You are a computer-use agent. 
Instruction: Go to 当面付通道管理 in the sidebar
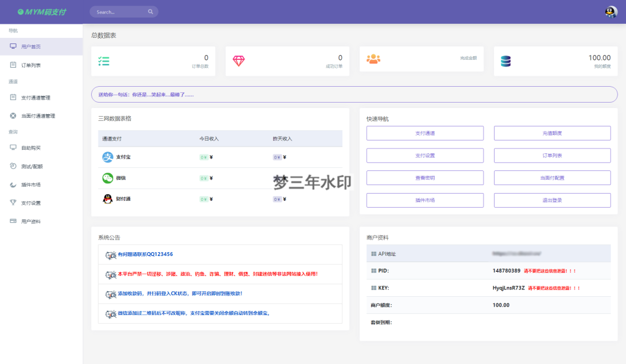pyautogui.click(x=41, y=116)
